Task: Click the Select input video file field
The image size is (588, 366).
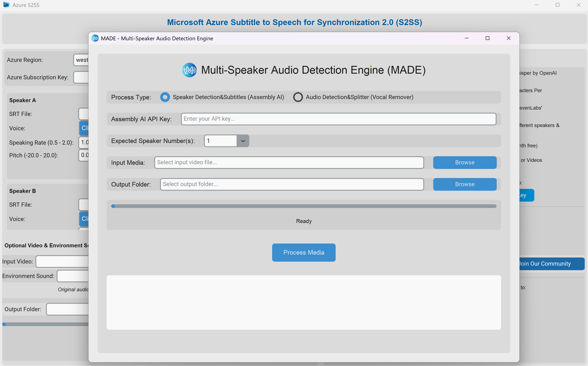Action: (289, 162)
